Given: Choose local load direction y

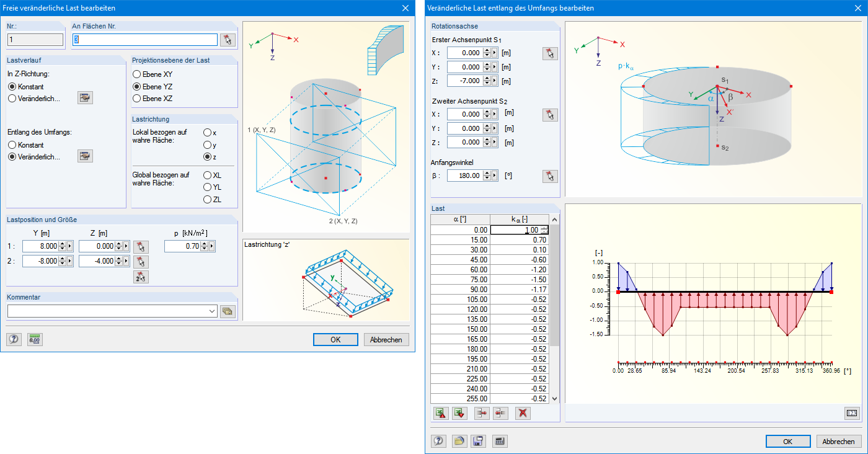Looking at the screenshot, I should tap(208, 145).
